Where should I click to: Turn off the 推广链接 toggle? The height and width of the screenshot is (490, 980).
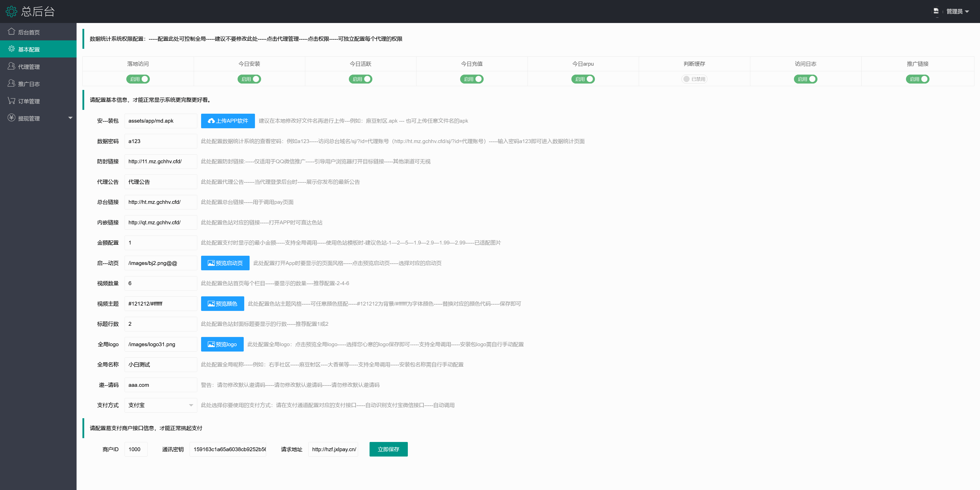pos(918,79)
